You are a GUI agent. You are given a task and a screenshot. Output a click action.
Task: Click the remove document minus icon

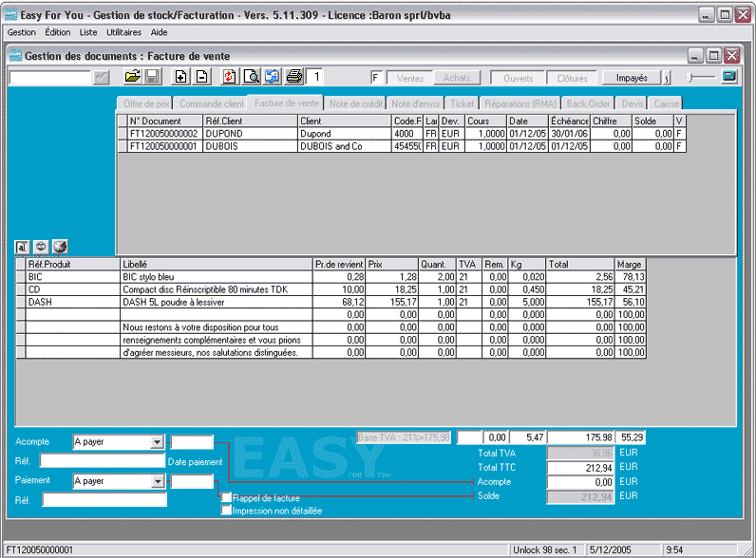pyautogui.click(x=201, y=77)
